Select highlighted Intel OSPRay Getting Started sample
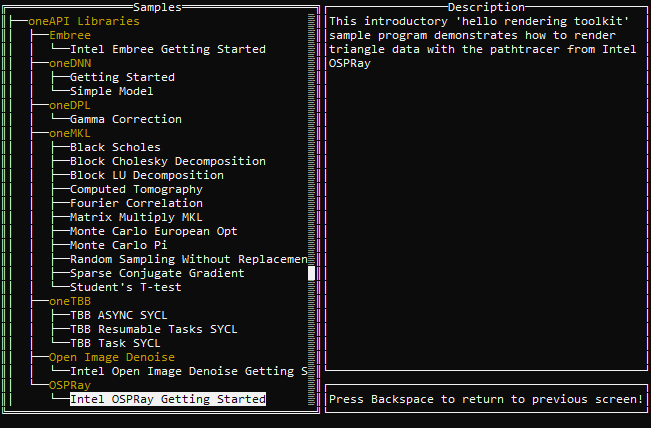The height and width of the screenshot is (428, 651). tap(168, 399)
